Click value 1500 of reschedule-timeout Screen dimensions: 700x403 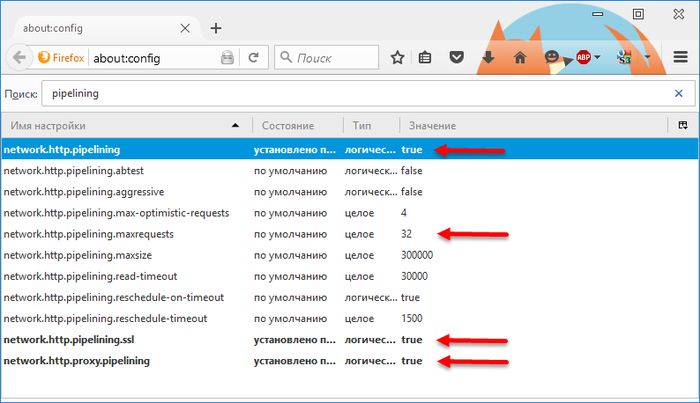click(412, 319)
